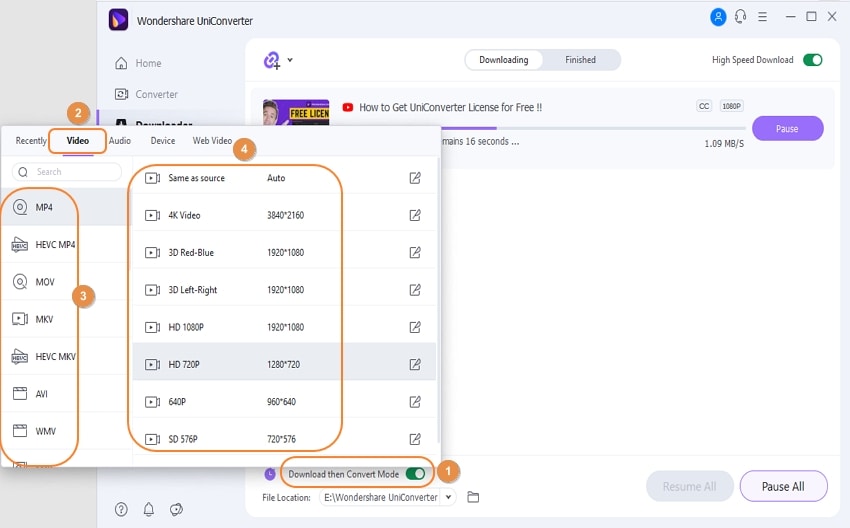Switch to the Recently tab
The width and height of the screenshot is (850, 528).
[x=31, y=140]
